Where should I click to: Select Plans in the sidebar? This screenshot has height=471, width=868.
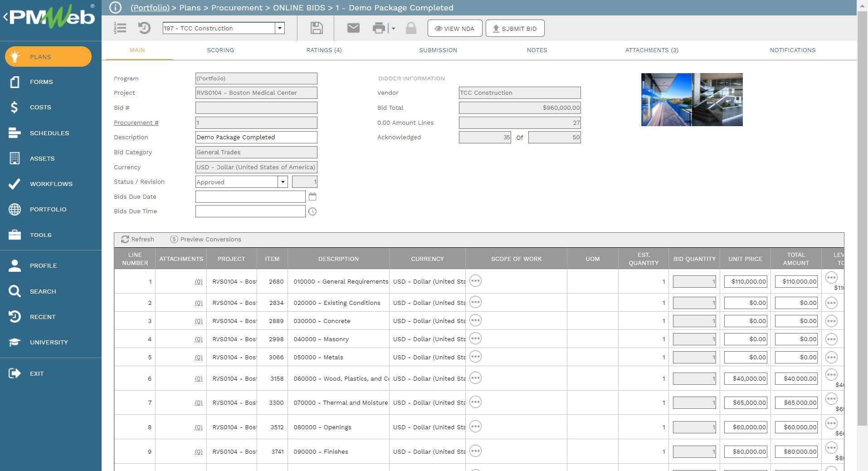tap(48, 57)
